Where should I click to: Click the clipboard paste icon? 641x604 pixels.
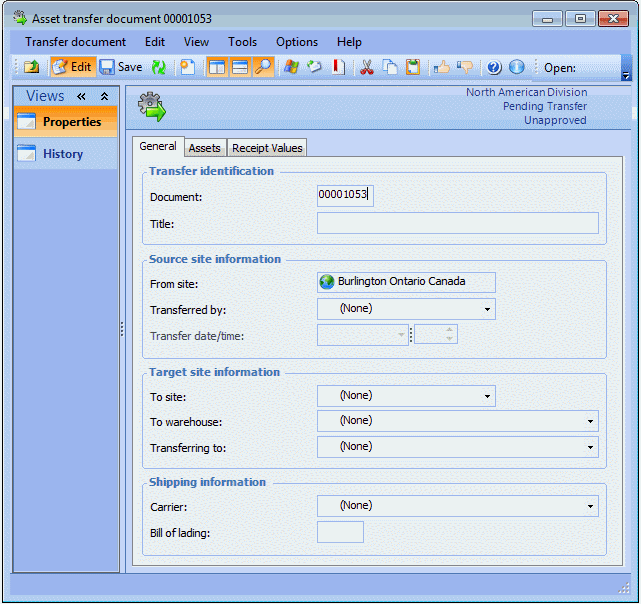pos(412,67)
